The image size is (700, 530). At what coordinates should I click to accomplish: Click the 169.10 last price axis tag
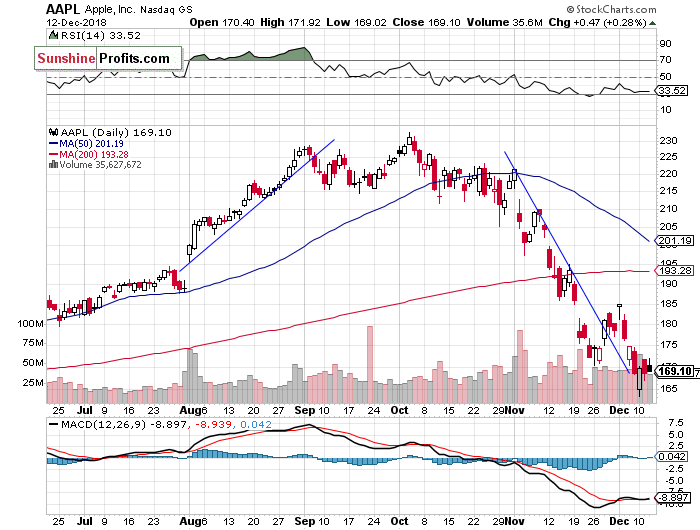[674, 371]
